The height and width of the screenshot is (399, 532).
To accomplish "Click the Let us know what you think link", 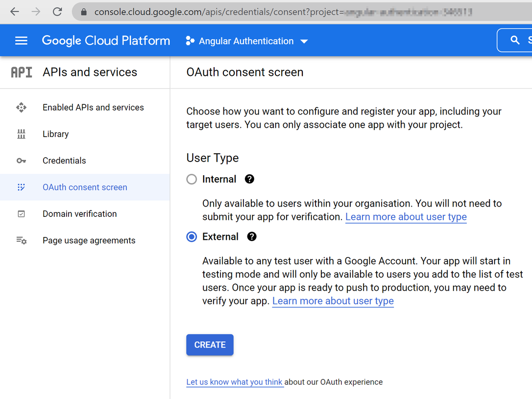I will (235, 382).
